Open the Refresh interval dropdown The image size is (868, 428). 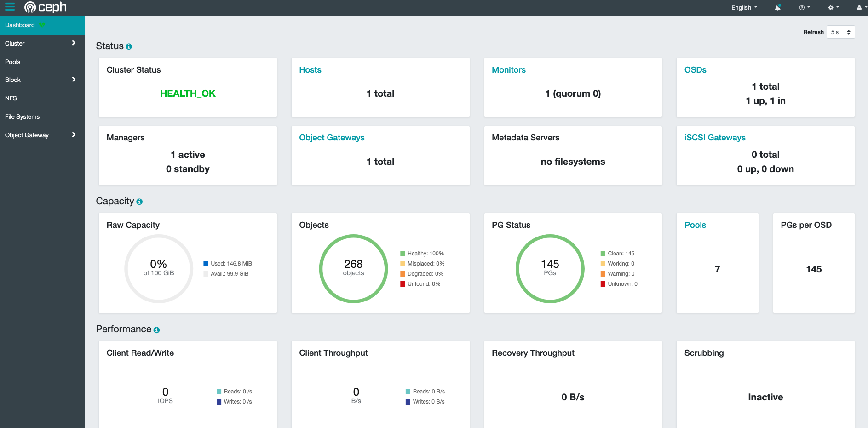840,32
